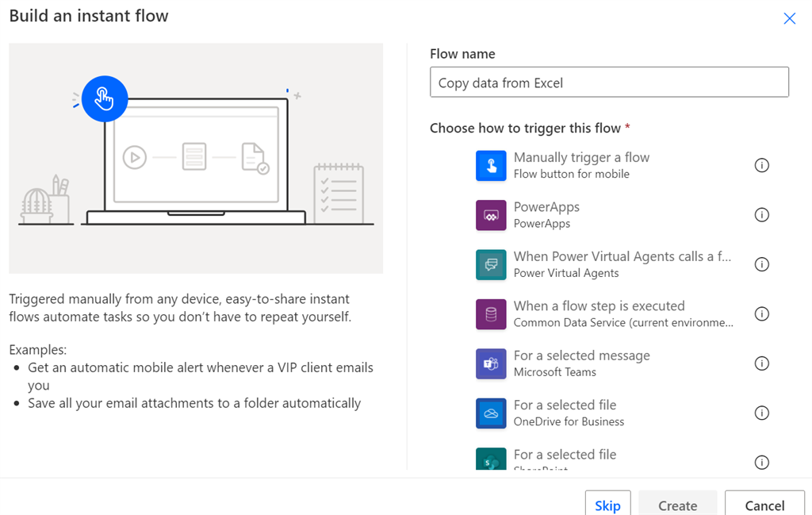Select the Microsoft Teams trigger icon
This screenshot has height=515, width=812.
click(x=490, y=363)
